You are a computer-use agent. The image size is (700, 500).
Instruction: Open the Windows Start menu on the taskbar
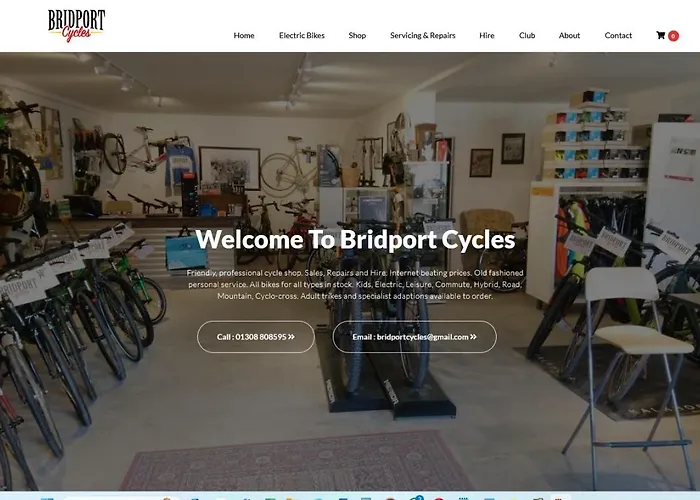coord(47,498)
